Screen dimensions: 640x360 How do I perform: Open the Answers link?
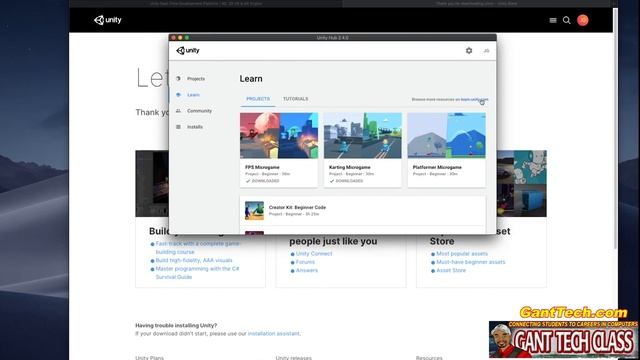(307, 270)
